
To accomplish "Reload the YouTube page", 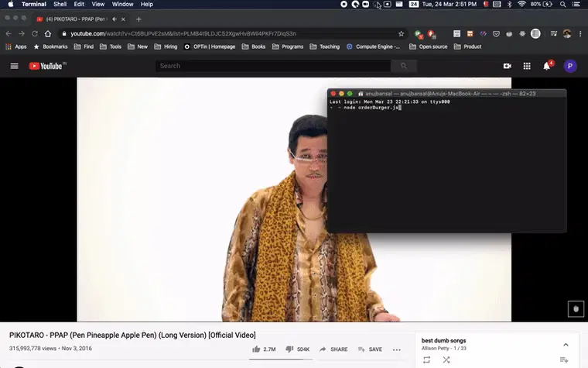I will [35, 34].
